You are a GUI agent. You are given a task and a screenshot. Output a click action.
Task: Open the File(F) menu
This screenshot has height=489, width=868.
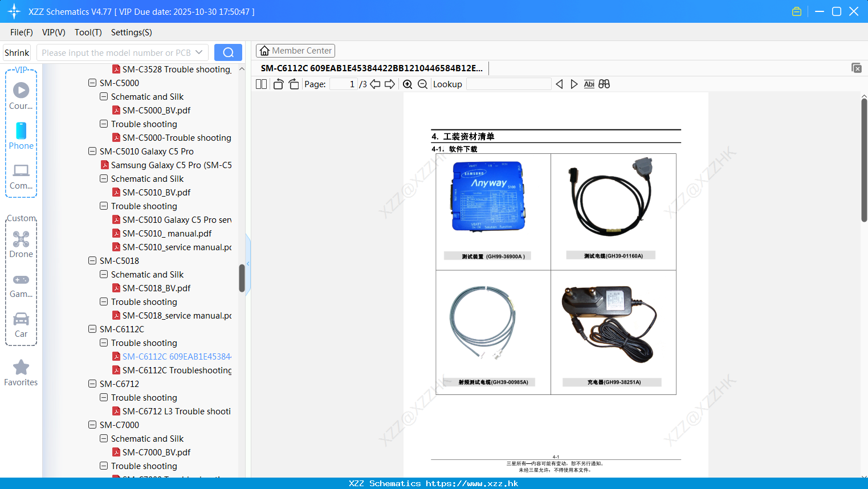tap(22, 32)
